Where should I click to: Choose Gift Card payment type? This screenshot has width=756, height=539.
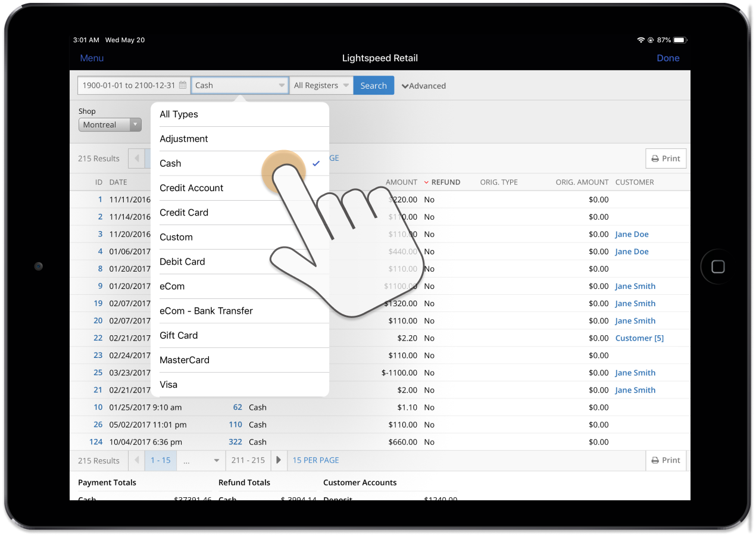240,335
